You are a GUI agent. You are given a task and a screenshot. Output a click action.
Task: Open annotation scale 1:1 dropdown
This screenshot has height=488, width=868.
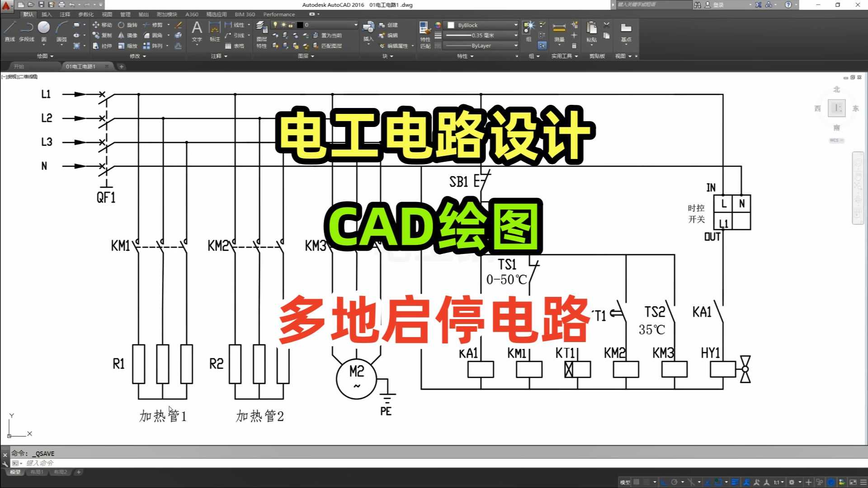[778, 482]
